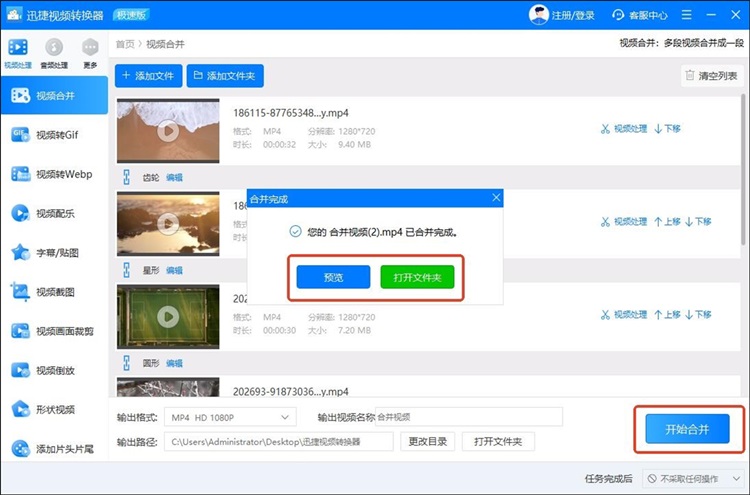Click the 更改目录 button
Screen dimensions: 750x495
pos(428,441)
